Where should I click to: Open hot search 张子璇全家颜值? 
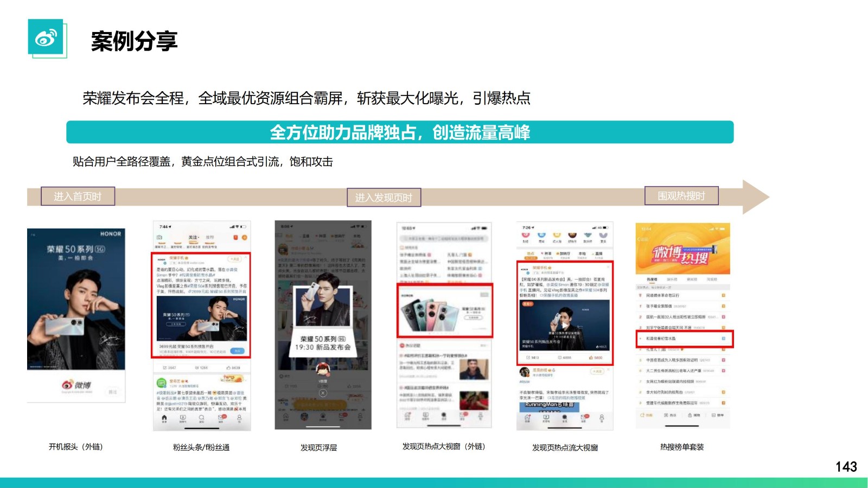(x=682, y=306)
